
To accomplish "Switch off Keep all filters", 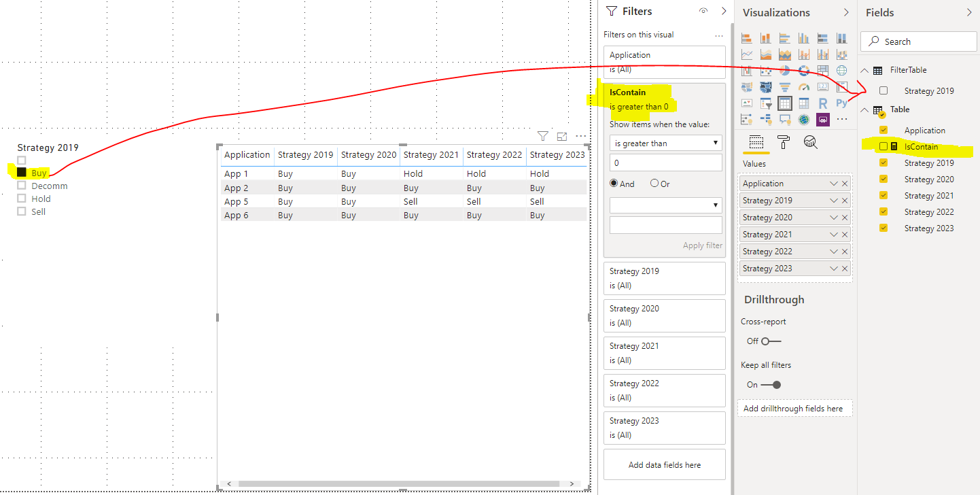I will (771, 385).
